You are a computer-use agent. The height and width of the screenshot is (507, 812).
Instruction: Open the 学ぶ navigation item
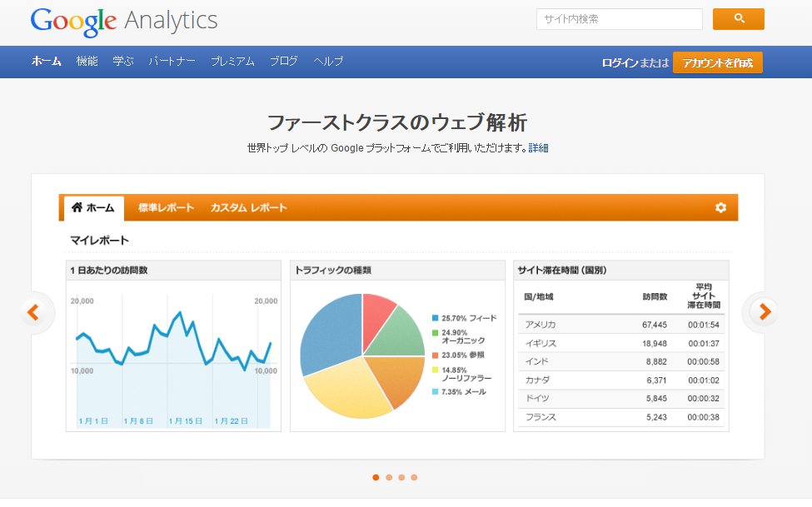coord(122,61)
